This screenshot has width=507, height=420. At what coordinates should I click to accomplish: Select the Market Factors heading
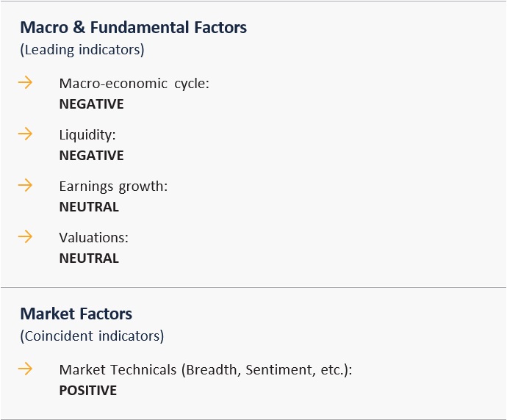[76, 314]
